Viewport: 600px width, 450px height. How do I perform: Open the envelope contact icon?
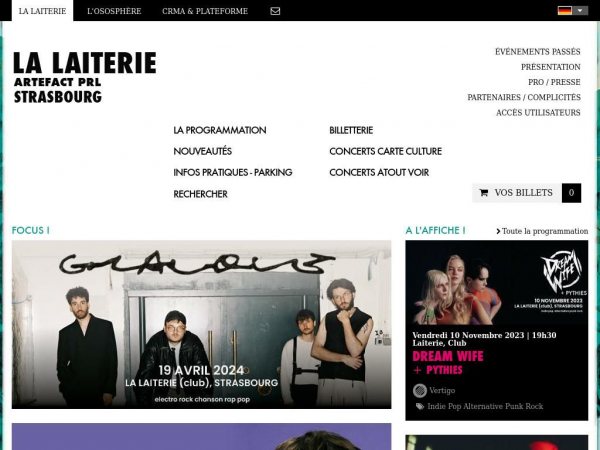point(275,11)
